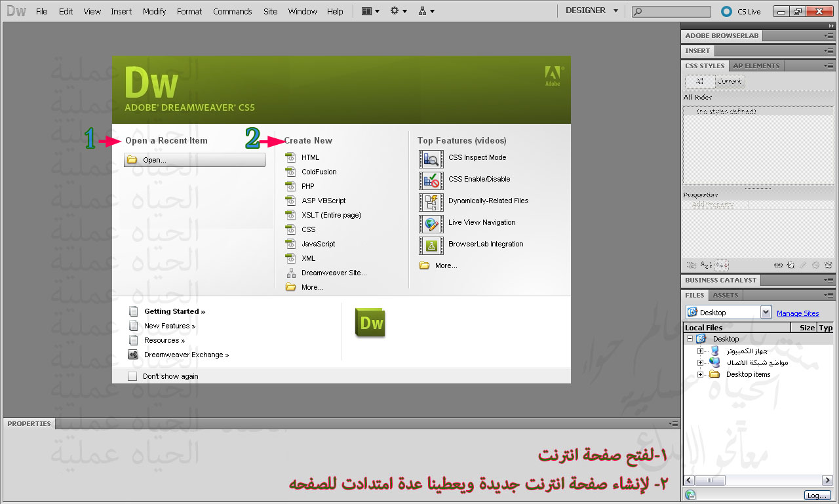
Task: Click the Open... button
Action: point(195,160)
